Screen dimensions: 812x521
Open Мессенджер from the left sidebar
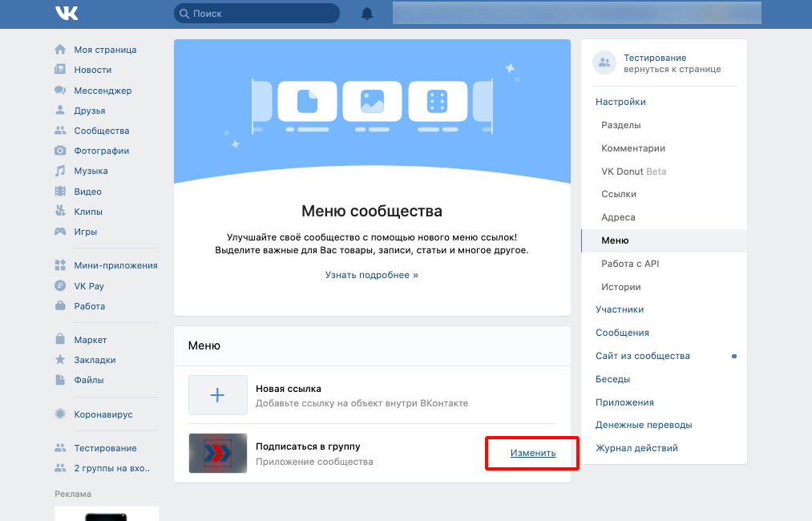[103, 91]
